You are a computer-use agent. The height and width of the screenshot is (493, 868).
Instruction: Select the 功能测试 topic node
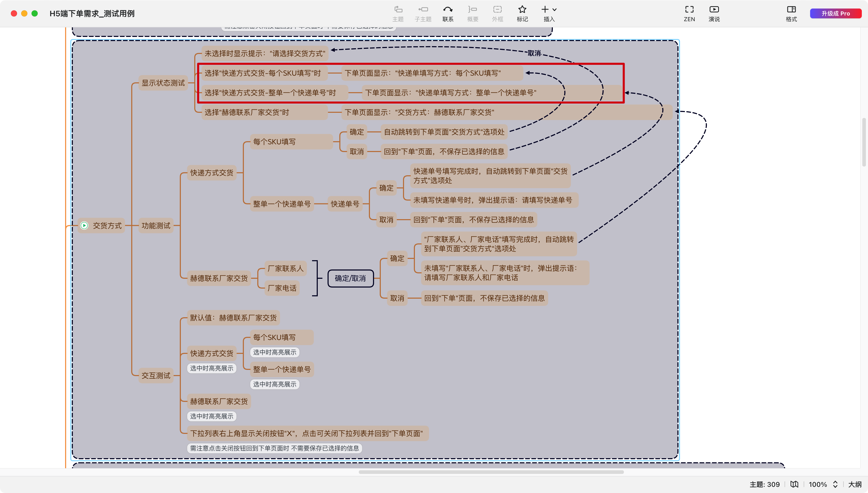click(156, 226)
